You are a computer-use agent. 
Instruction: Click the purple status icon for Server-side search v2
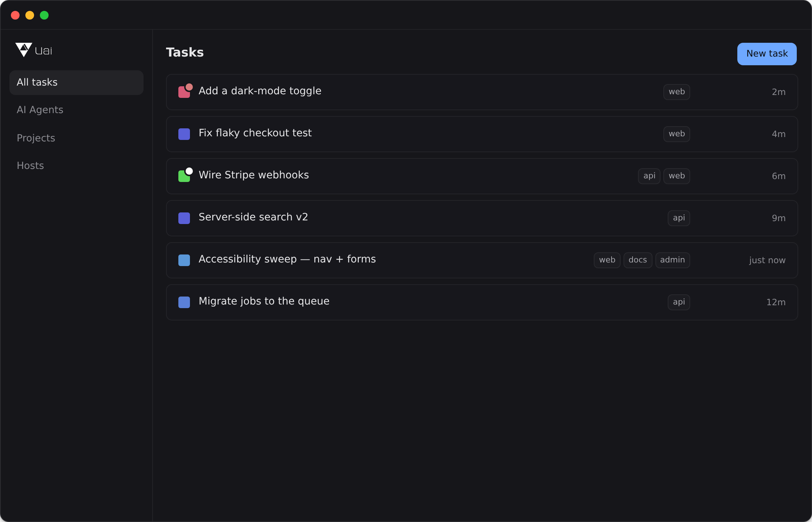184,218
